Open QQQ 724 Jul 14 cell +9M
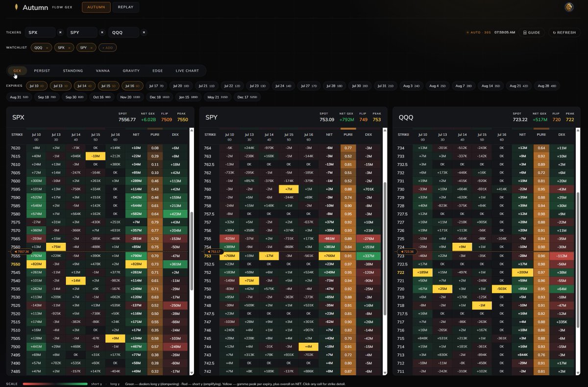The height and width of the screenshot is (387, 588). pyautogui.click(x=462, y=247)
